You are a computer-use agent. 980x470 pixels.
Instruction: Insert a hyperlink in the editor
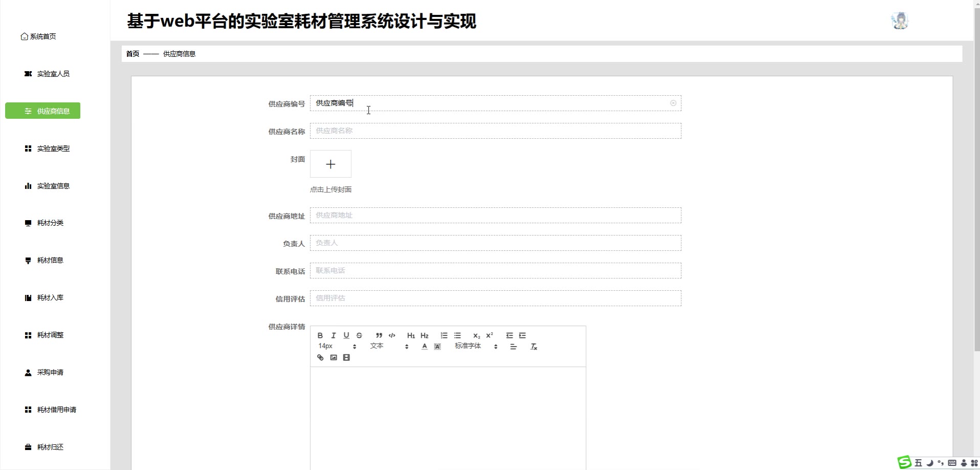320,357
